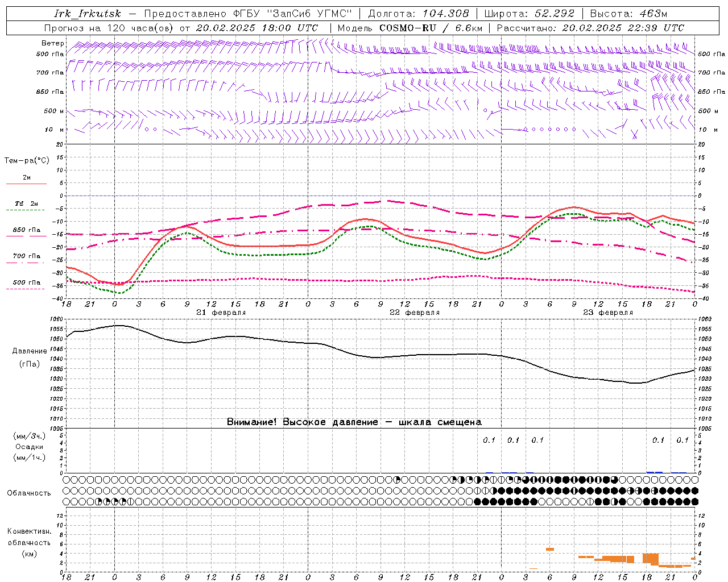Click the 'Давление' pressure panel label
Viewport: 728px width, 582px height.
pos(30,351)
